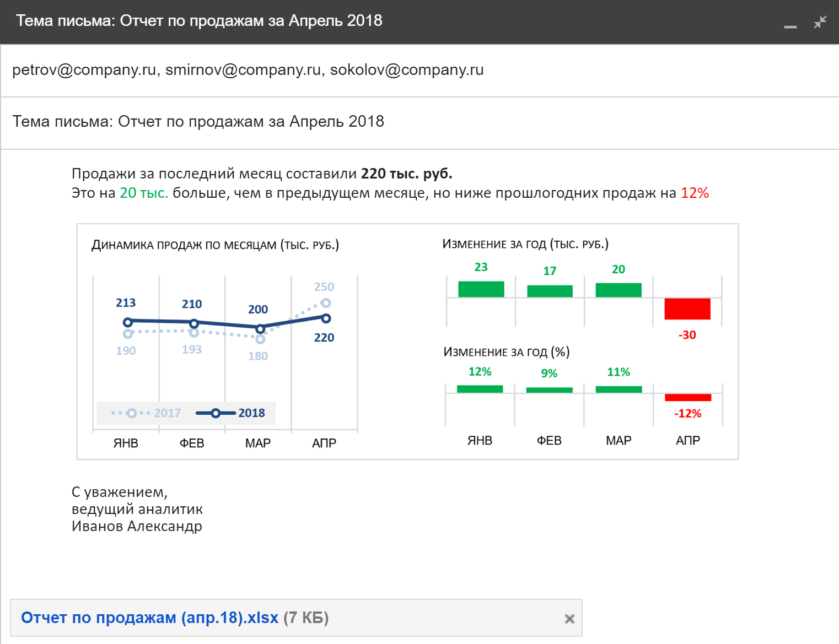Click the АПР data point on the 2018 line
Image resolution: width=839 pixels, height=644 pixels.
325,318
